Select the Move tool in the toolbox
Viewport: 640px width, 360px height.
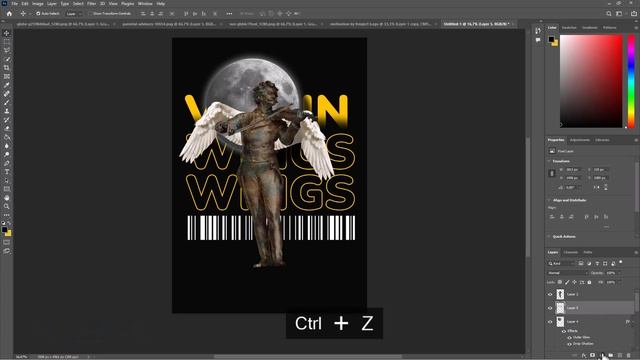point(7,33)
